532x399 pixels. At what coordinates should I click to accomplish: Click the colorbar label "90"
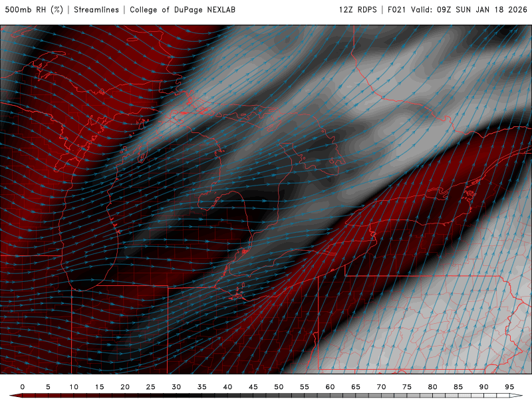pos(484,387)
